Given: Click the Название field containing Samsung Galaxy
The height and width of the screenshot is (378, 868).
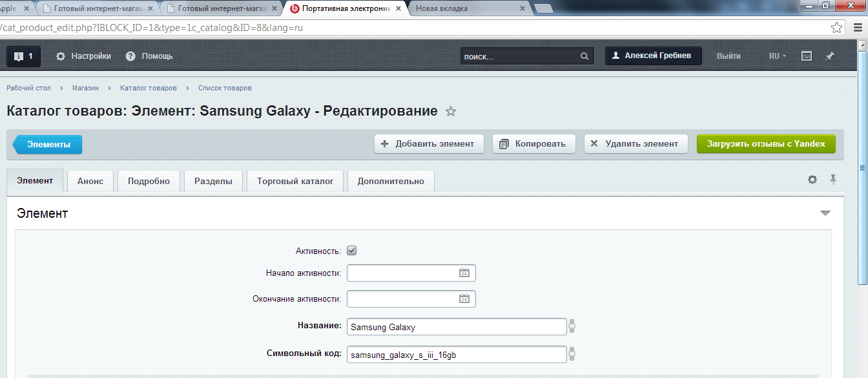Looking at the screenshot, I should 457,327.
